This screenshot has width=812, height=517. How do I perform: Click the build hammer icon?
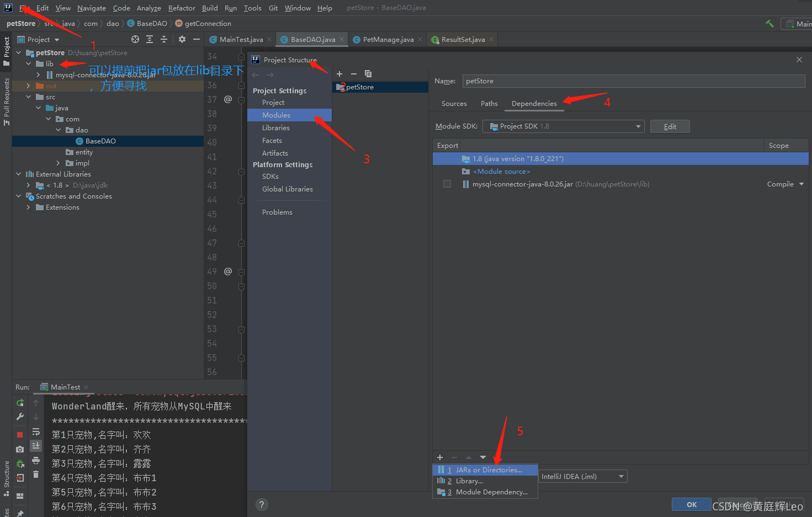(x=769, y=24)
